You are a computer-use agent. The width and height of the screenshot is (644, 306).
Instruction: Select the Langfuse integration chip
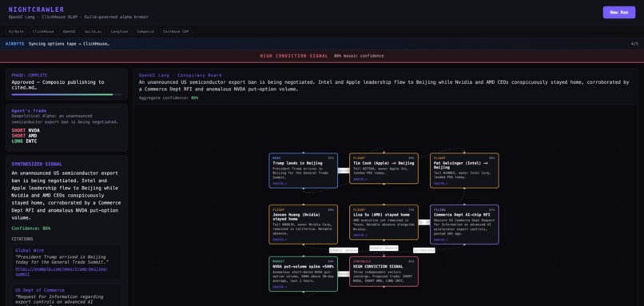coord(120,31)
